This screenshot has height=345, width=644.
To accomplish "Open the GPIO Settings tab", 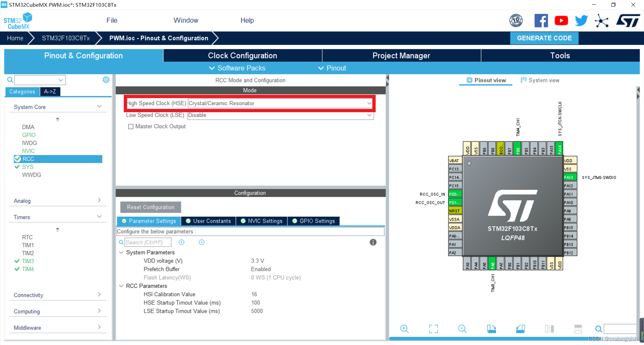I will (314, 221).
